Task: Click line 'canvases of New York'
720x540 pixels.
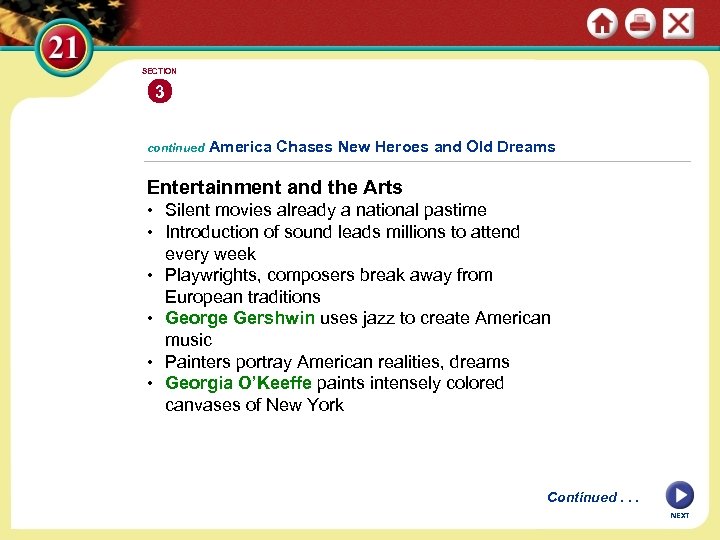Action: pos(254,405)
